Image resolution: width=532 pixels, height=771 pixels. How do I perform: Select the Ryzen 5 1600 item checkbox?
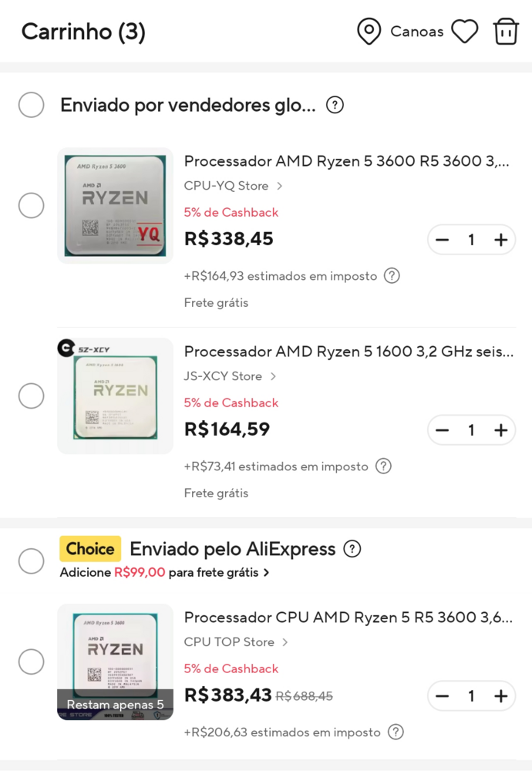pyautogui.click(x=32, y=396)
